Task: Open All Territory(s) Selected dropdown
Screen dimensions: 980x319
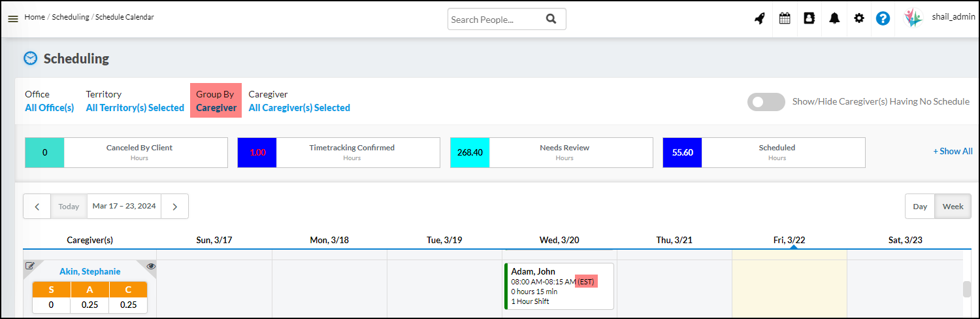Action: click(135, 108)
